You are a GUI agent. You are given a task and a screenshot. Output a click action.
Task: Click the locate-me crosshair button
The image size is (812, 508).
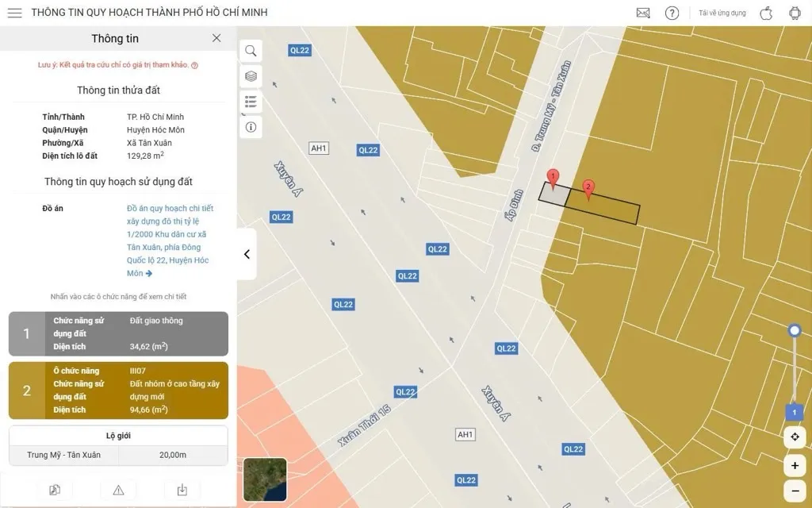coord(795,437)
